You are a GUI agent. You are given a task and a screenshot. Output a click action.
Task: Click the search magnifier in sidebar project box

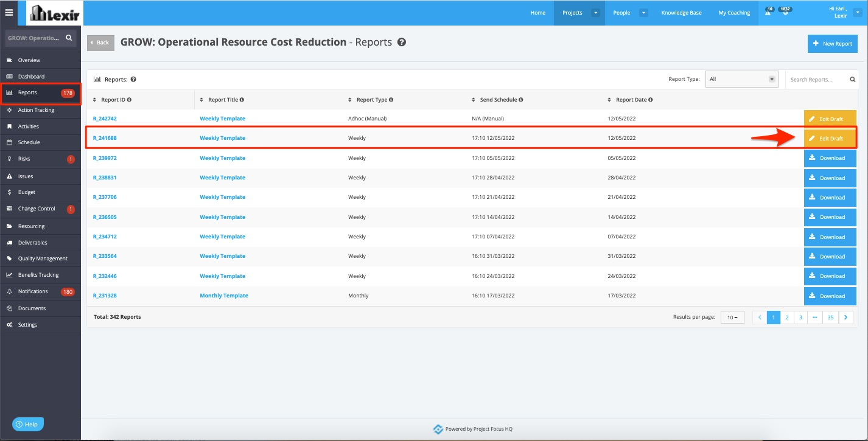tap(69, 38)
